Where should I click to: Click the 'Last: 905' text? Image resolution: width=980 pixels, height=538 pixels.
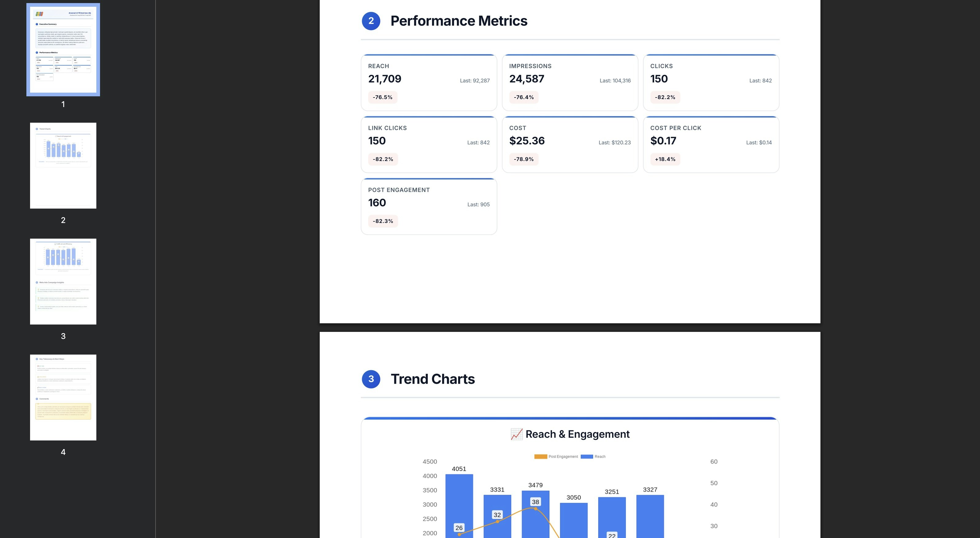coord(479,205)
